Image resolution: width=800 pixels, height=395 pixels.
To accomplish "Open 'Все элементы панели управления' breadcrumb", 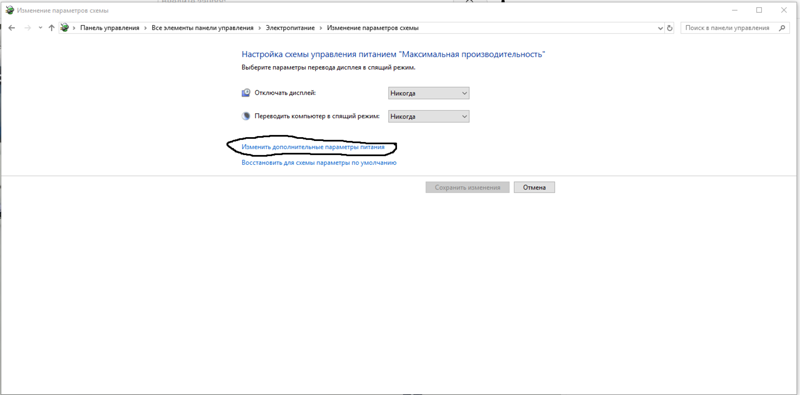I will 203,28.
